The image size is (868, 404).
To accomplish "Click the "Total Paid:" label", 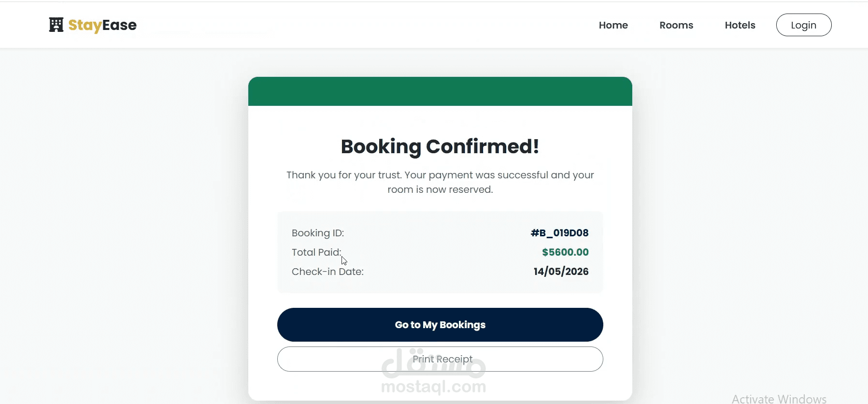I will (316, 252).
